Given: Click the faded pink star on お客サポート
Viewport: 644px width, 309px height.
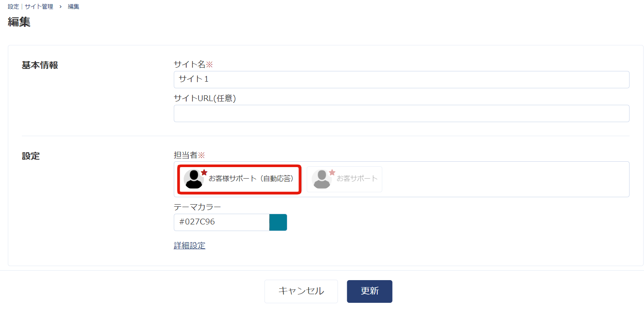Looking at the screenshot, I should click(x=332, y=172).
